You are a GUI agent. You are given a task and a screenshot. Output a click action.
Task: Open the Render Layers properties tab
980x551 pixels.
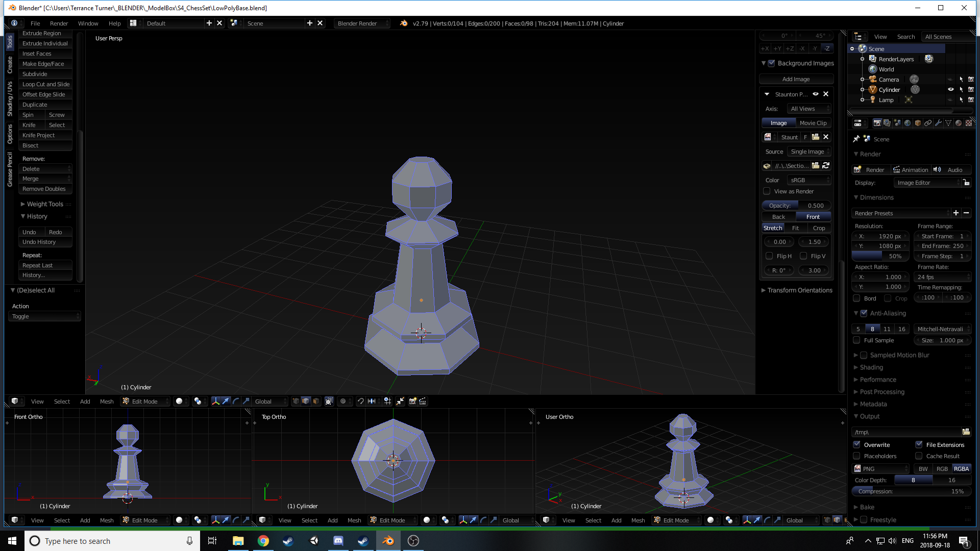[x=887, y=123]
